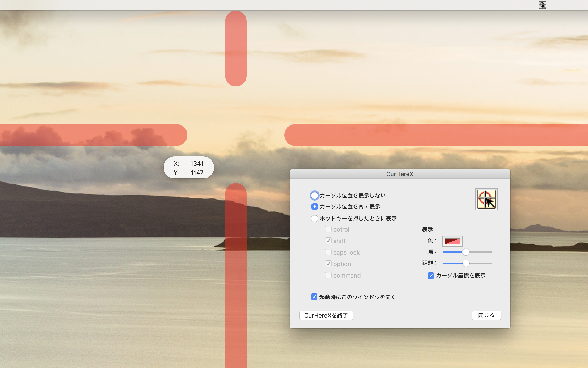Uncheck カーソル座標を表示 checkbox
This screenshot has width=588, height=368.
pyautogui.click(x=431, y=276)
